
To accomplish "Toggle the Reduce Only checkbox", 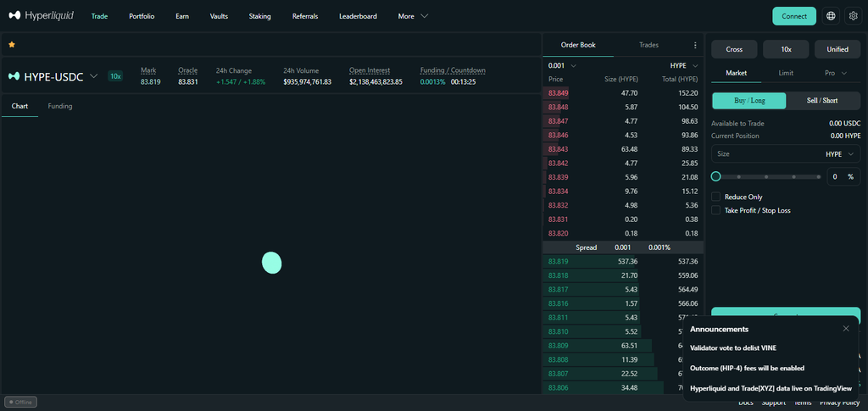I will (x=715, y=197).
